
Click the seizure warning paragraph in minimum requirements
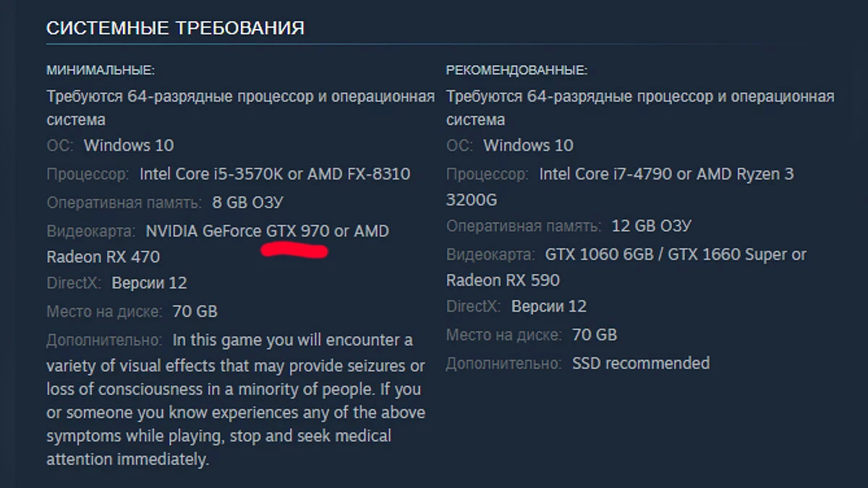point(235,400)
